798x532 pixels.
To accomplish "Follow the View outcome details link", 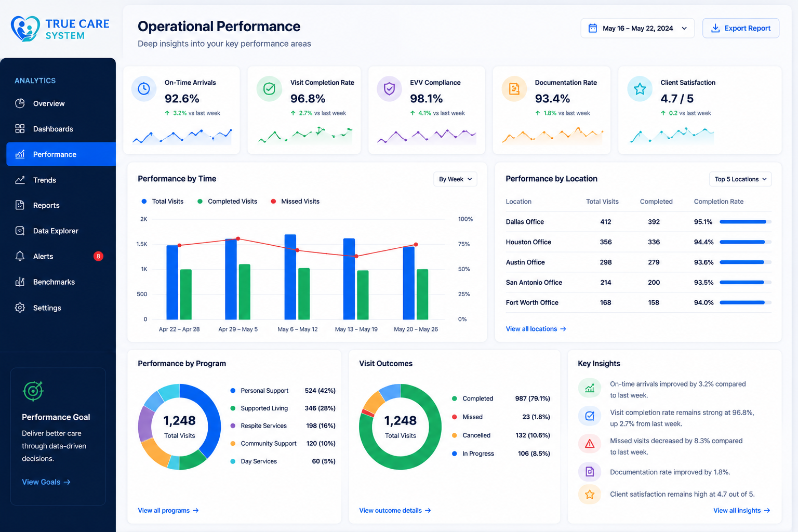I will (x=395, y=511).
